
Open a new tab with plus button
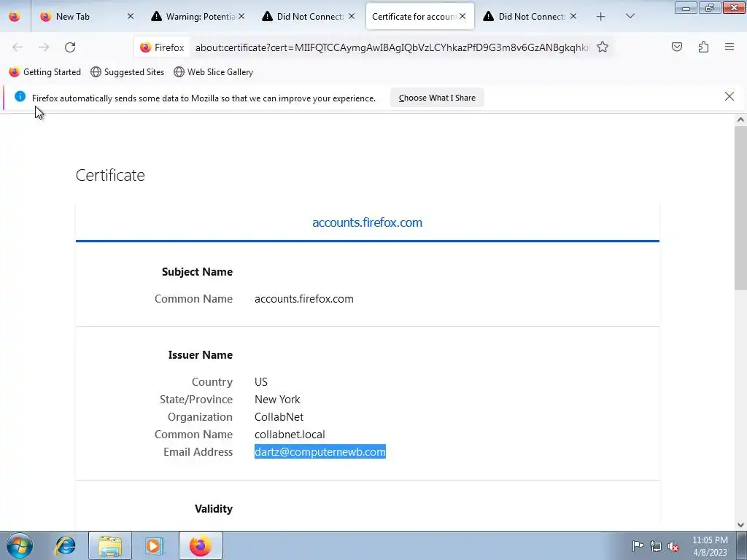click(x=601, y=17)
